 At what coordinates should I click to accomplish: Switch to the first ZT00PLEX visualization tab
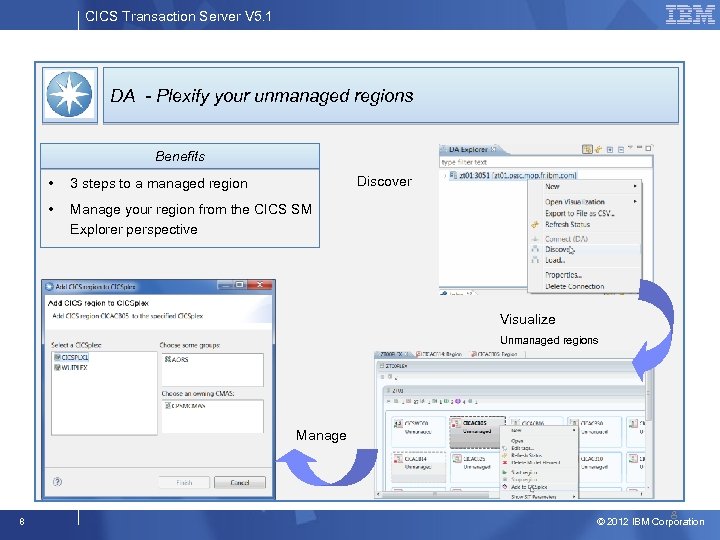(393, 354)
